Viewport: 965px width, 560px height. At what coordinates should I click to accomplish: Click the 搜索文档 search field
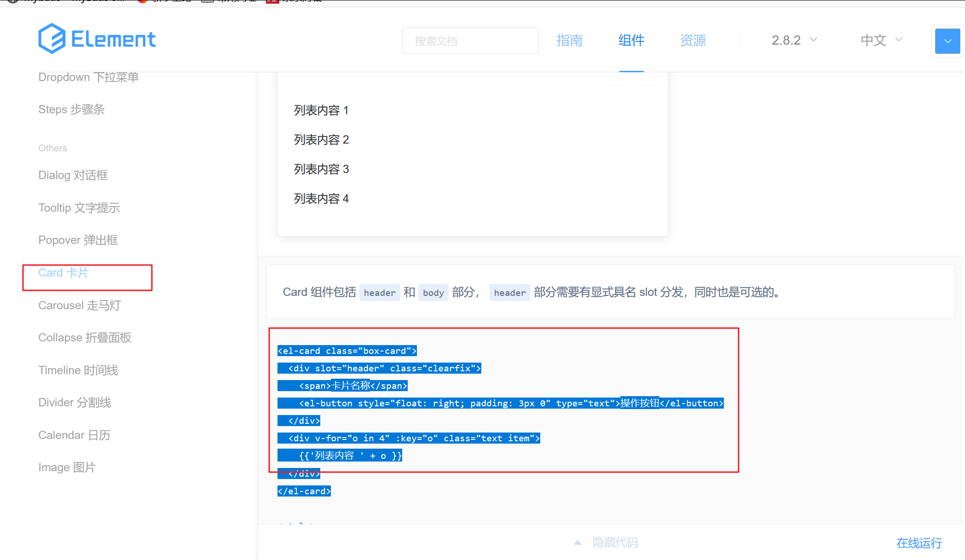(470, 40)
